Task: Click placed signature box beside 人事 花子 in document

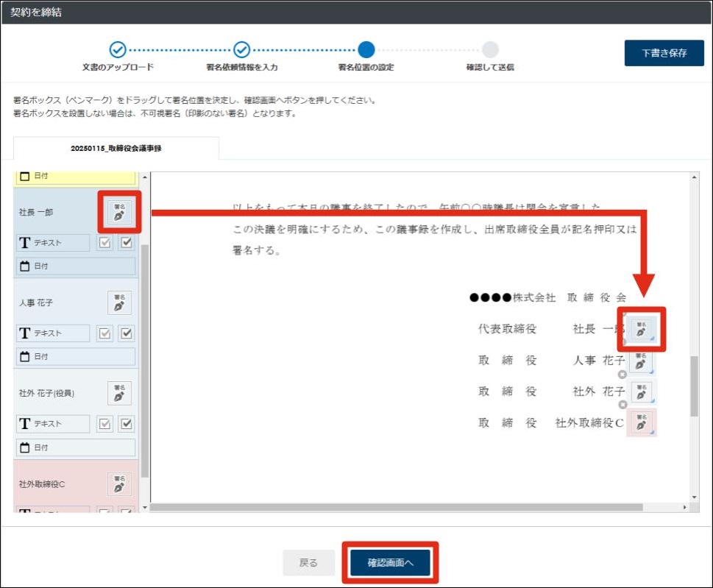Action: tap(641, 361)
